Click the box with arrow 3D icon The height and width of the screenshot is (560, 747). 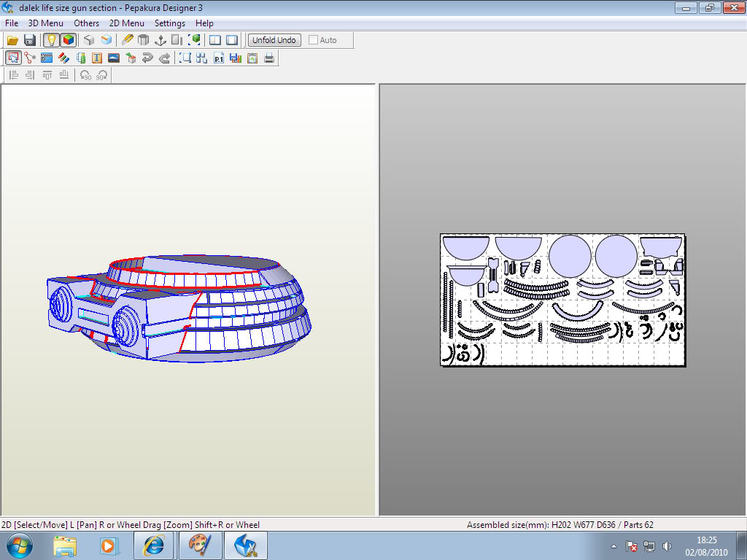131,58
